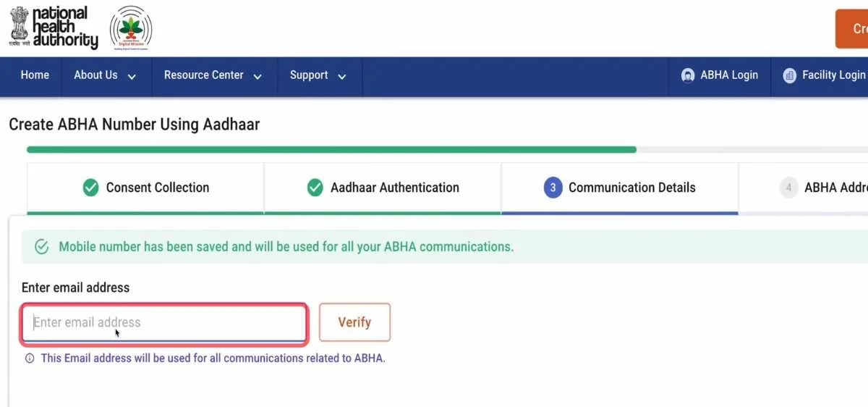Click the National Health Authority logo

point(54,28)
